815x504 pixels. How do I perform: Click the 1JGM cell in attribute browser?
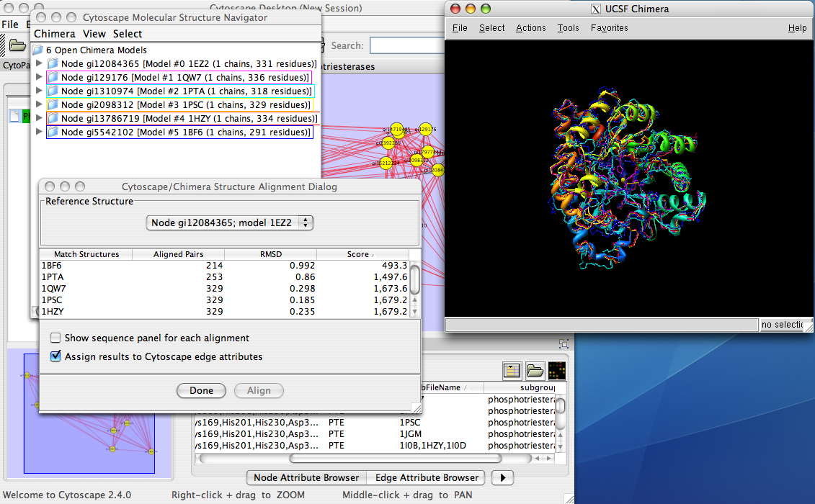tap(411, 434)
